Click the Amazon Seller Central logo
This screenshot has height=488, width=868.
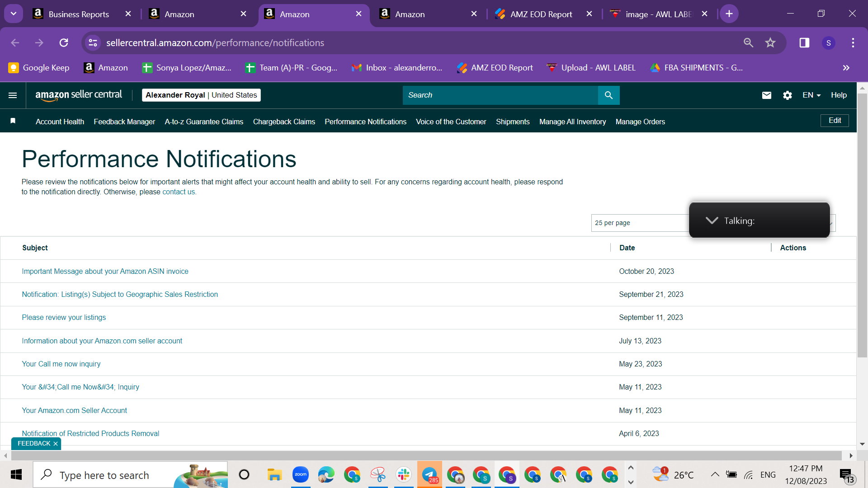(79, 95)
